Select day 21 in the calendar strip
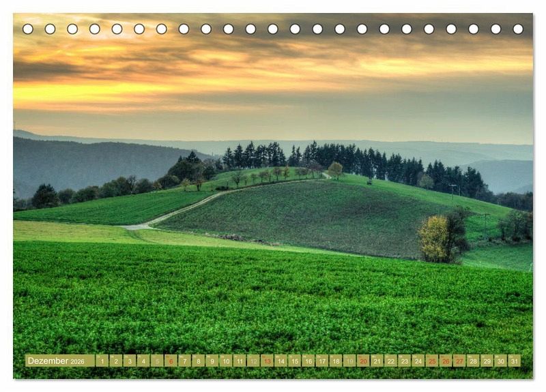Screen dimensions: 546x392 (x=377, y=361)
